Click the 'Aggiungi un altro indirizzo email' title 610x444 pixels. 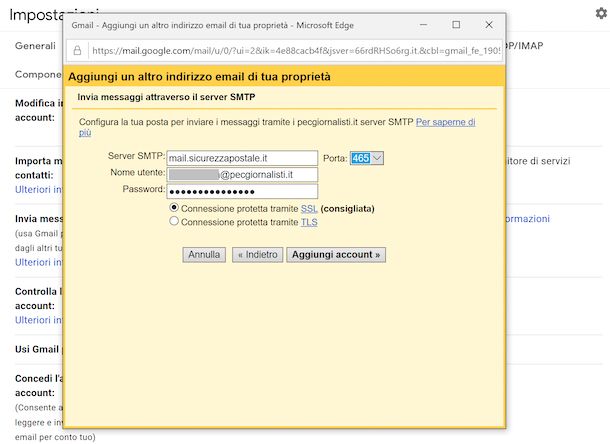pos(199,77)
